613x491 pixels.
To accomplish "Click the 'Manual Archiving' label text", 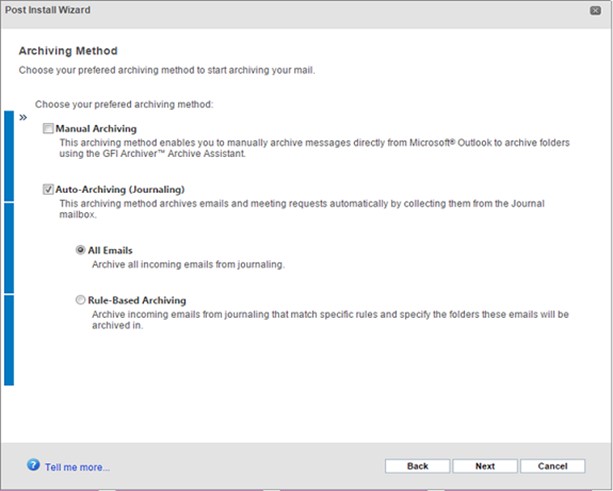I will (x=96, y=129).
